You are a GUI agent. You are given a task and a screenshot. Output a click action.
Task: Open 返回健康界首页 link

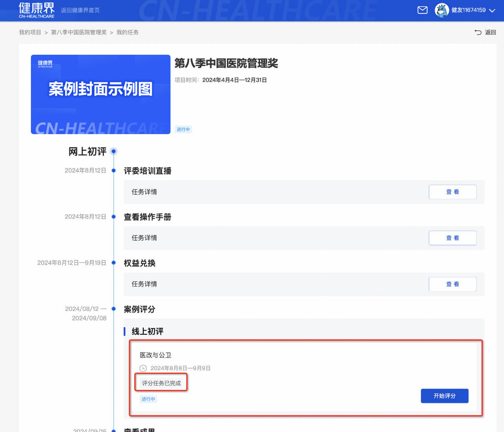pos(80,10)
